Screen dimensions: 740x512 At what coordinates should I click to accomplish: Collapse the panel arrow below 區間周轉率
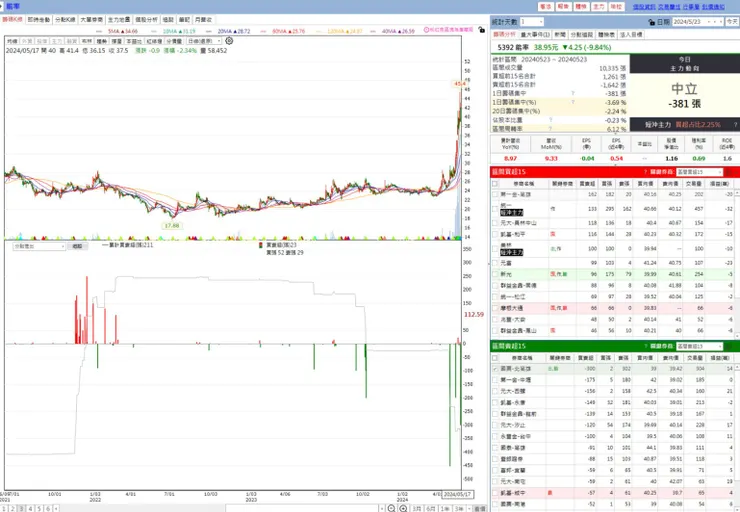click(x=615, y=134)
